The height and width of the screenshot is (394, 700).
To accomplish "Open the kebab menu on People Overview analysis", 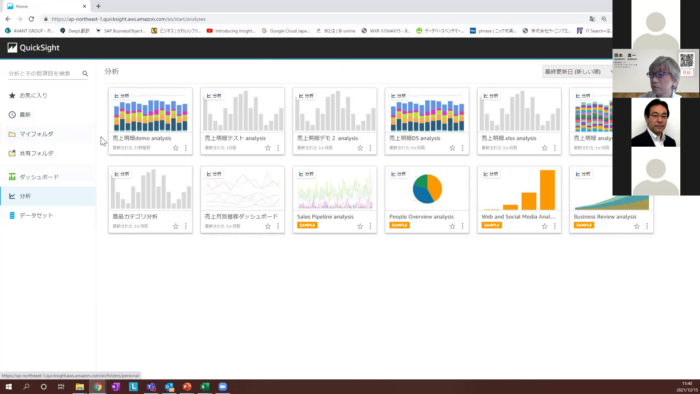I will pyautogui.click(x=462, y=226).
